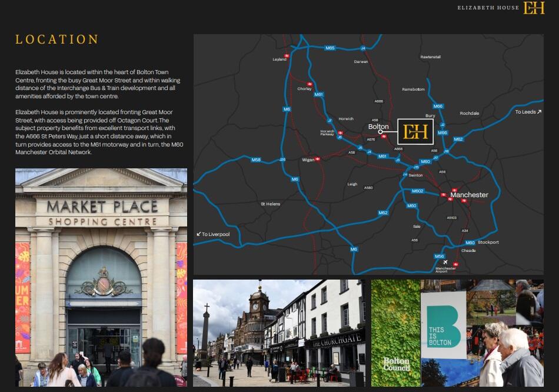Click the Elizabeth House header text
The height and width of the screenshot is (392, 559).
click(488, 8)
